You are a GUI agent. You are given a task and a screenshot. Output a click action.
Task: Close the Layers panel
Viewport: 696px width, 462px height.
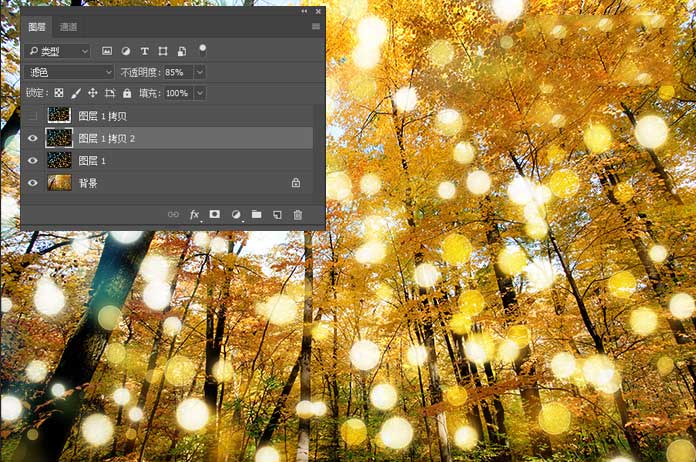pyautogui.click(x=318, y=11)
